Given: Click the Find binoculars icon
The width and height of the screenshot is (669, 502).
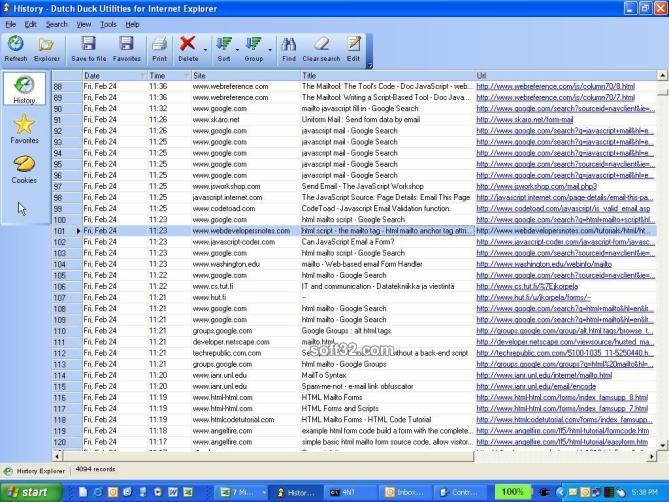Looking at the screenshot, I should tap(289, 44).
